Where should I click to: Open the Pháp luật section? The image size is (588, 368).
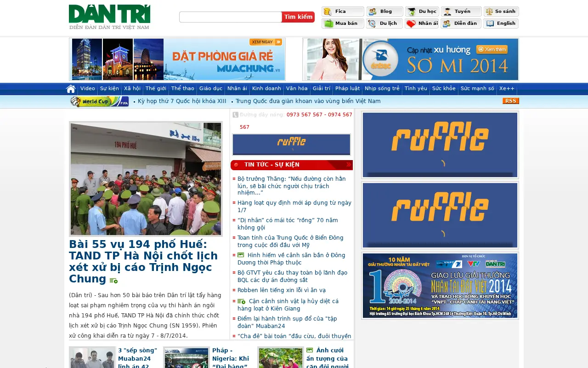(x=348, y=88)
